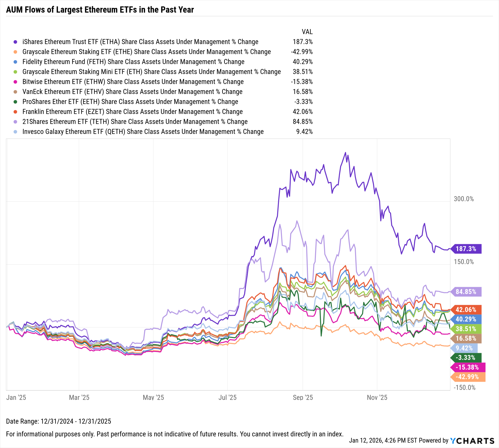Click the blue FETH legend dot
The width and height of the screenshot is (499, 448).
pos(15,62)
